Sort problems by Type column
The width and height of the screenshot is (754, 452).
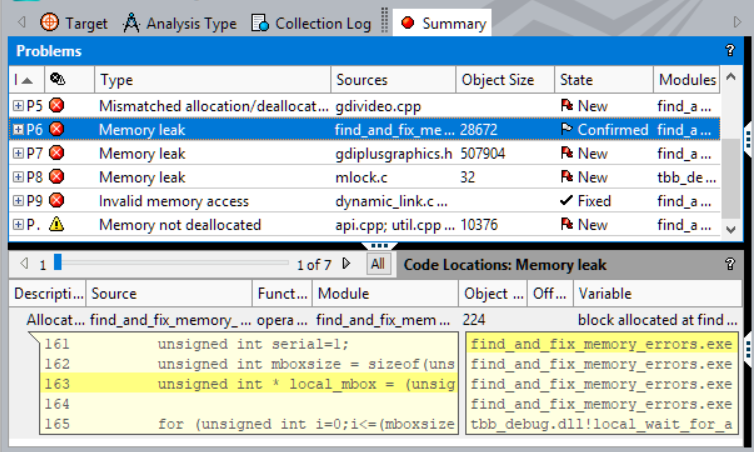pyautogui.click(x=213, y=79)
